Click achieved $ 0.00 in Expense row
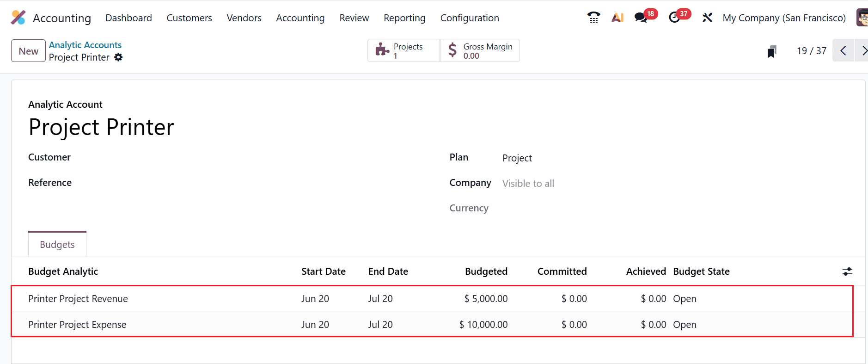868x364 pixels. click(x=654, y=325)
